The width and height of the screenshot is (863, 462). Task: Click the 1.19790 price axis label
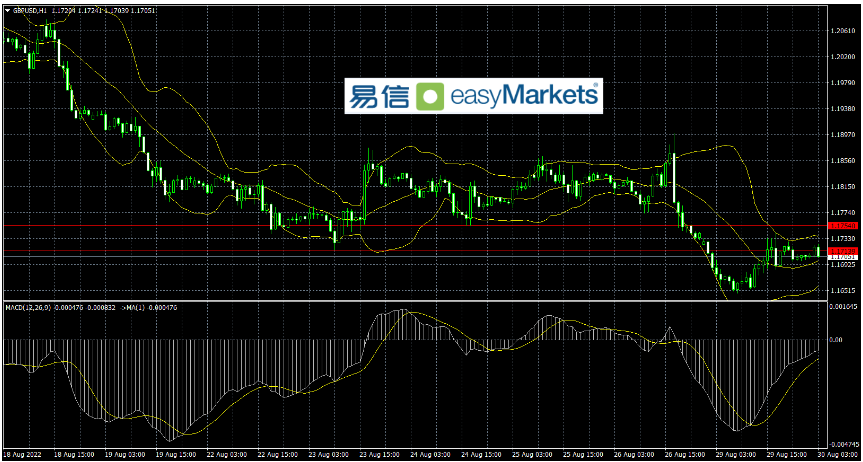tap(842, 83)
